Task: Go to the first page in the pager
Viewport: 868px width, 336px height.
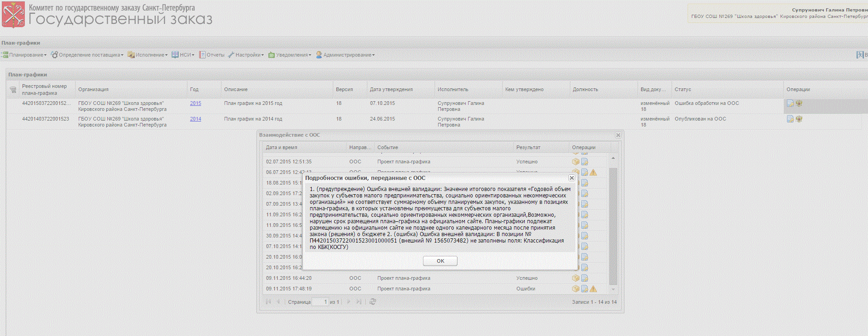Action: 268,301
